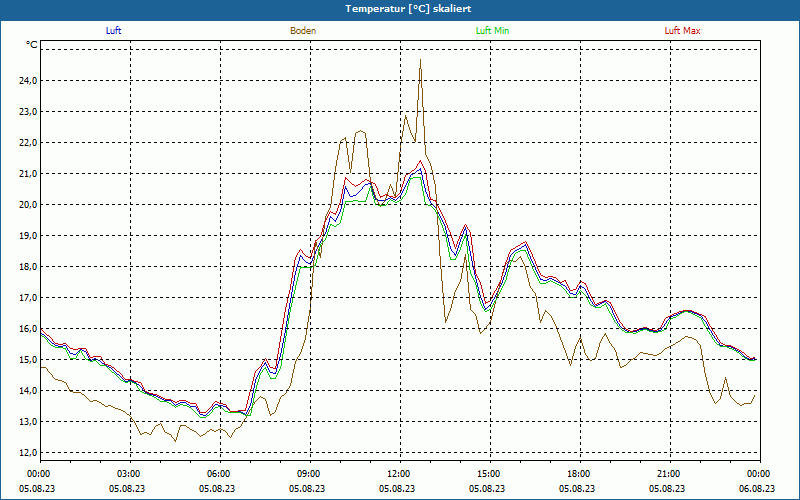Click the 15:00 time axis label
800x500 pixels.
tap(490, 474)
